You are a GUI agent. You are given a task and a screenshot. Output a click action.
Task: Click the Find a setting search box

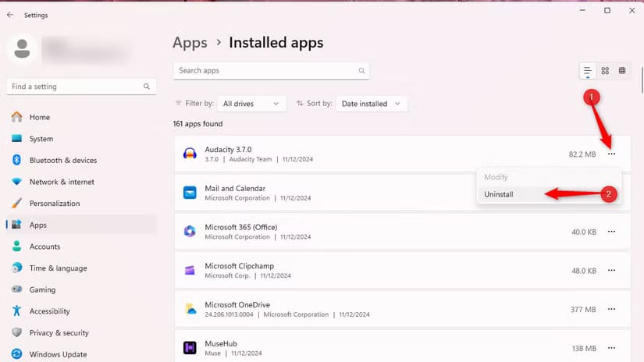[81, 87]
